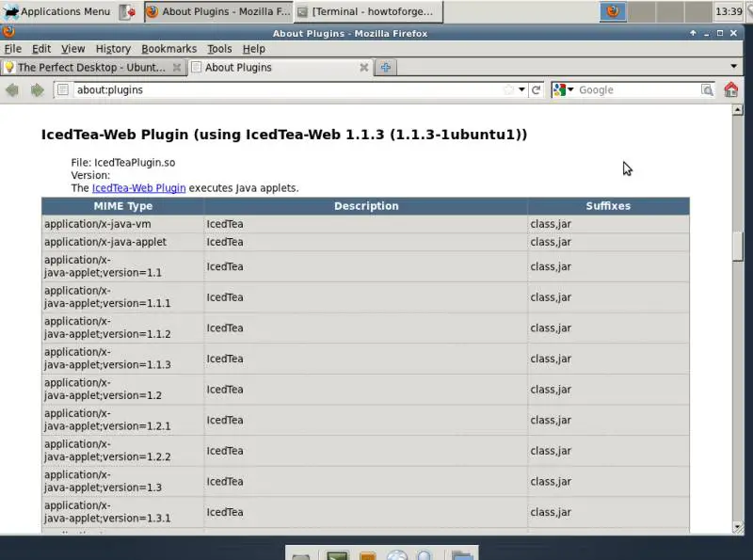This screenshot has width=753, height=560.
Task: Select the java-applet;version=1.1.1 MIME cell
Action: point(123,297)
